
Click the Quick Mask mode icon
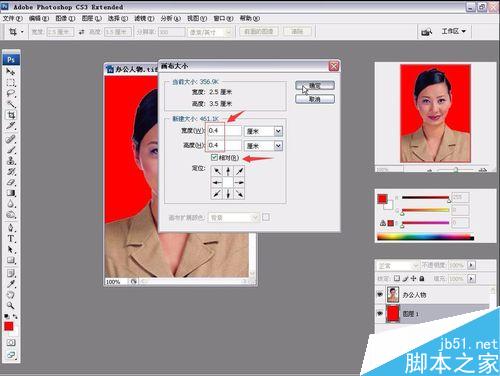[11, 343]
